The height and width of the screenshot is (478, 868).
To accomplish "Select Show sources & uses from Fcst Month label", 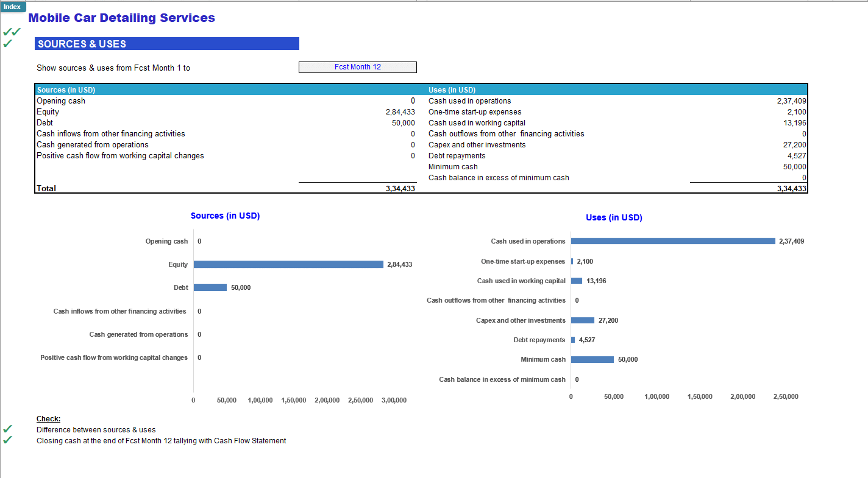I will point(113,68).
